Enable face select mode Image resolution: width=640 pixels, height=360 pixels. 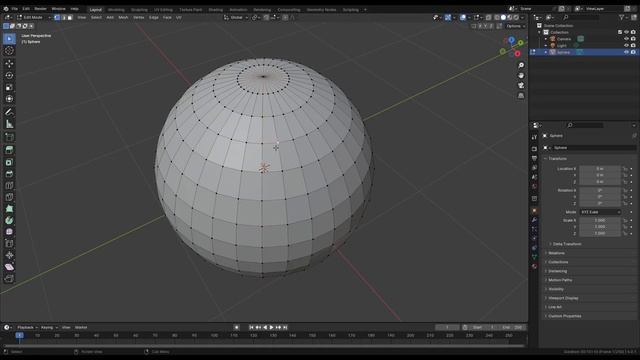[x=70, y=18]
